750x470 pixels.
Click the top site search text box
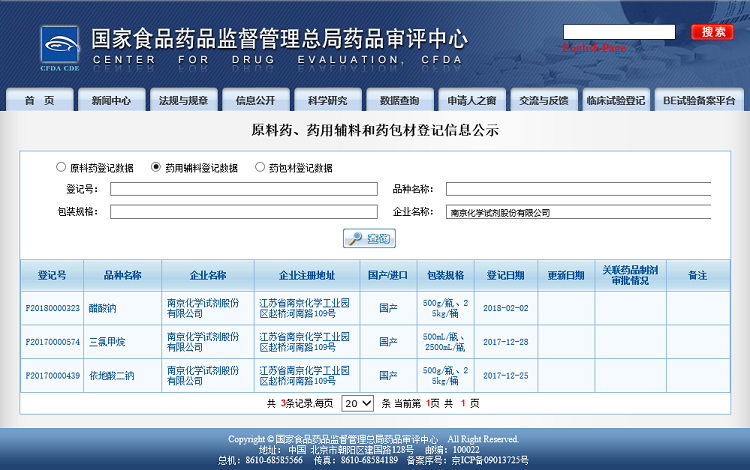click(619, 32)
